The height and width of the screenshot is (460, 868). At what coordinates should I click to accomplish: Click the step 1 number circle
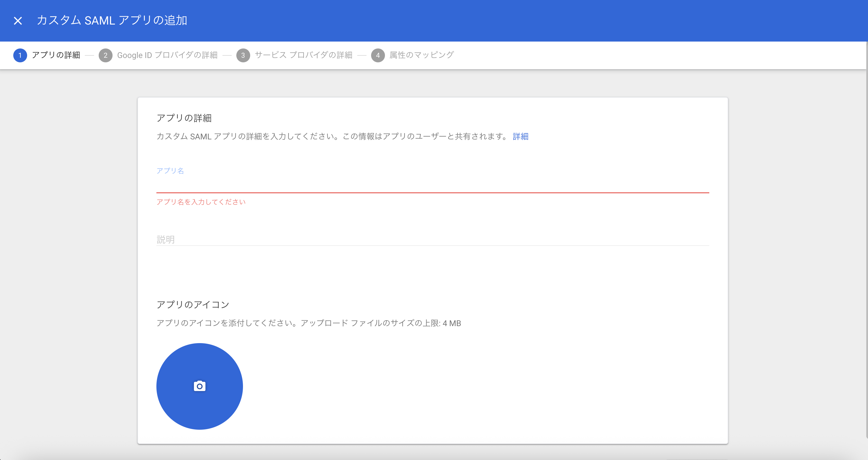coord(20,55)
